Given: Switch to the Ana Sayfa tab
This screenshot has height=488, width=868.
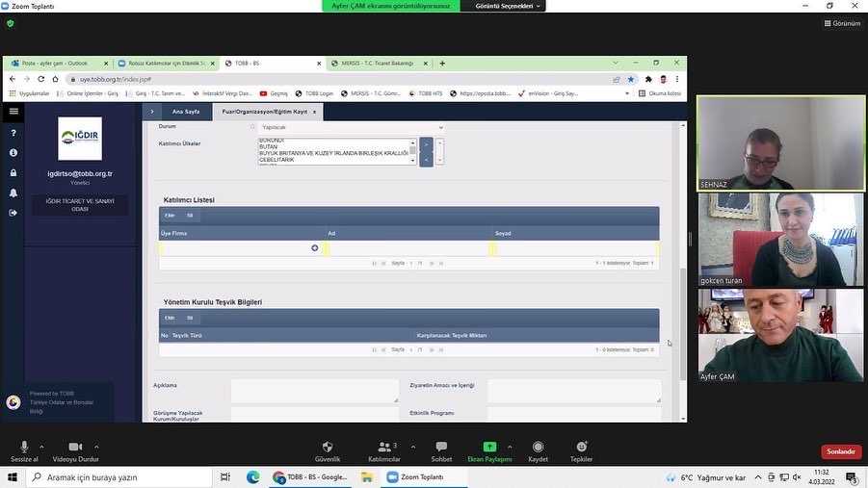Looking at the screenshot, I should (x=186, y=112).
